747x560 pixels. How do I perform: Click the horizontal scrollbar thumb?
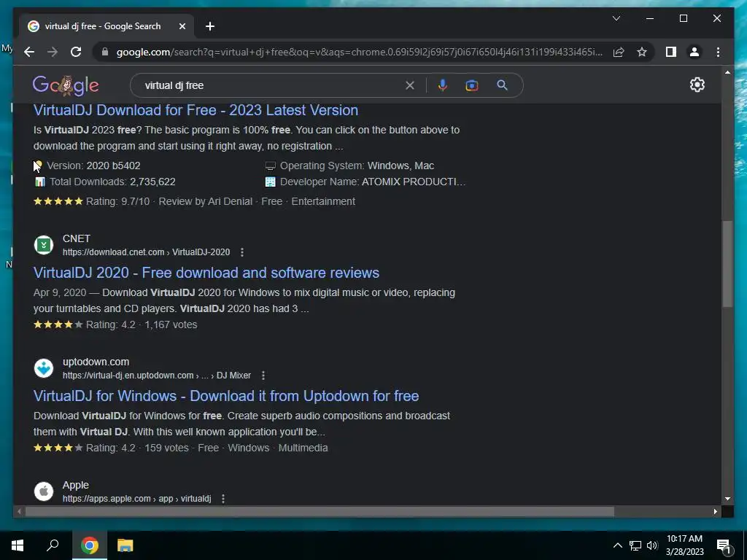pos(320,511)
